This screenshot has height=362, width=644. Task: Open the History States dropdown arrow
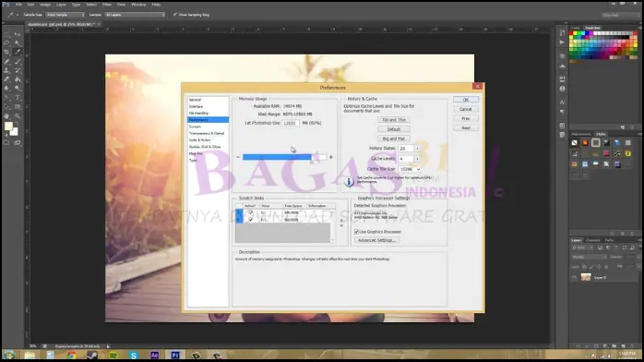(417, 149)
